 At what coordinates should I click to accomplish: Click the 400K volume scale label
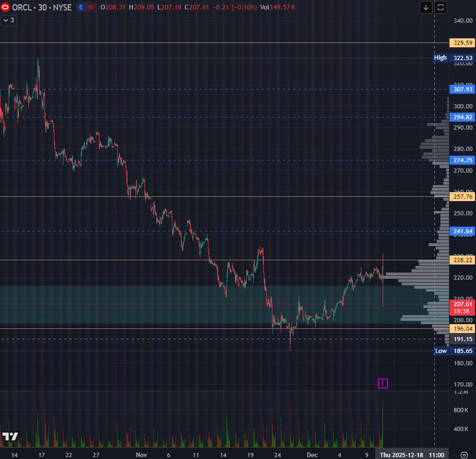[461, 429]
